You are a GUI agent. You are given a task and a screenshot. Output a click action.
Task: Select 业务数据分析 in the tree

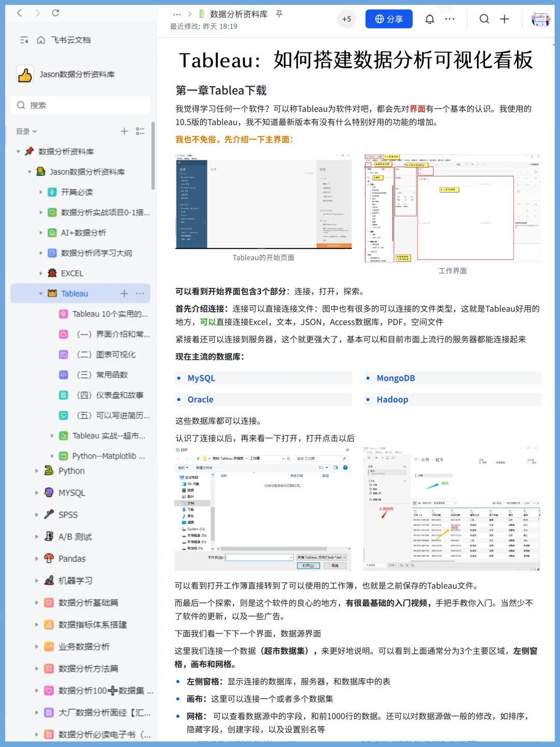tap(84, 646)
